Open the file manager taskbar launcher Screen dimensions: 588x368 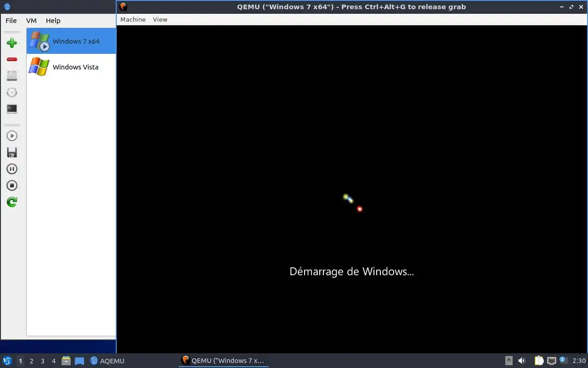click(66, 361)
